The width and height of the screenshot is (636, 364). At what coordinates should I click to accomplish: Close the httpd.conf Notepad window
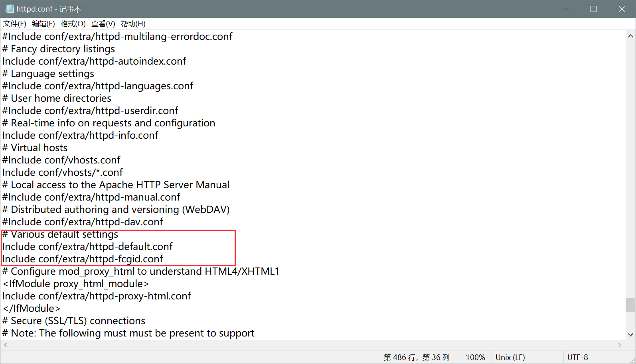coord(622,9)
